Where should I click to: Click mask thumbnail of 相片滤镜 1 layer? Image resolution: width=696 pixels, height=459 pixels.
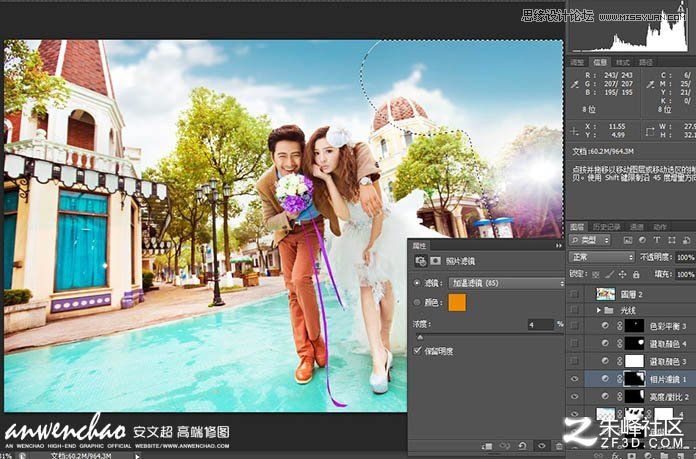pos(634,379)
